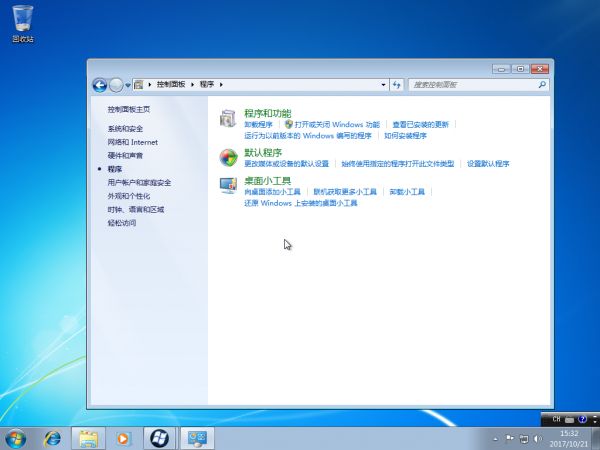The height and width of the screenshot is (450, 600).
Task: Open Windows Explorer from the taskbar
Action: 88,439
